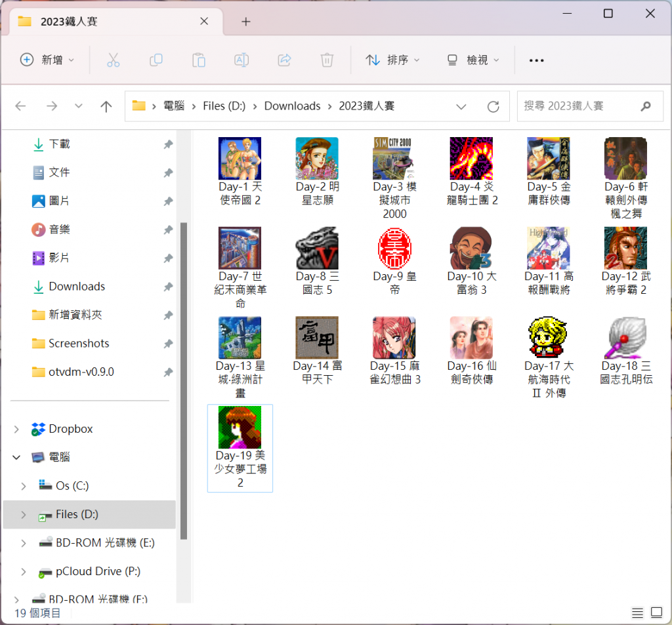Select the Day-18 三國志孔明伝 file
The width and height of the screenshot is (672, 625).
click(625, 351)
